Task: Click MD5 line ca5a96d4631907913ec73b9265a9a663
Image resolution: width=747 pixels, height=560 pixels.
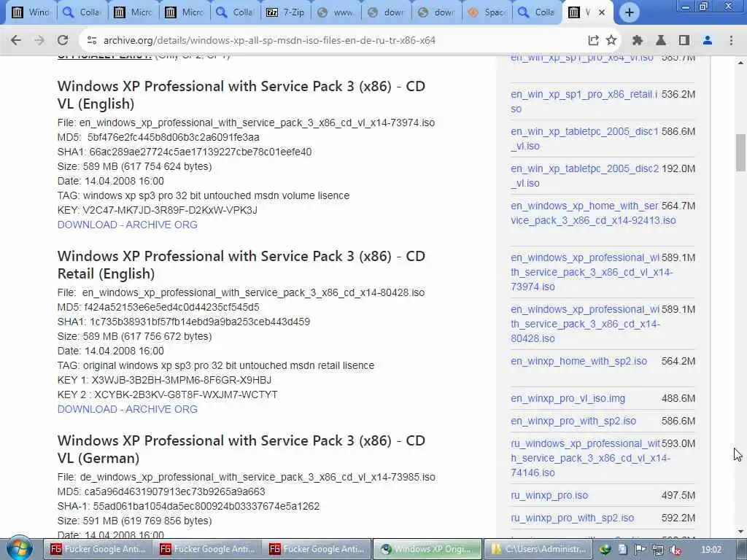Action: pyautogui.click(x=161, y=491)
